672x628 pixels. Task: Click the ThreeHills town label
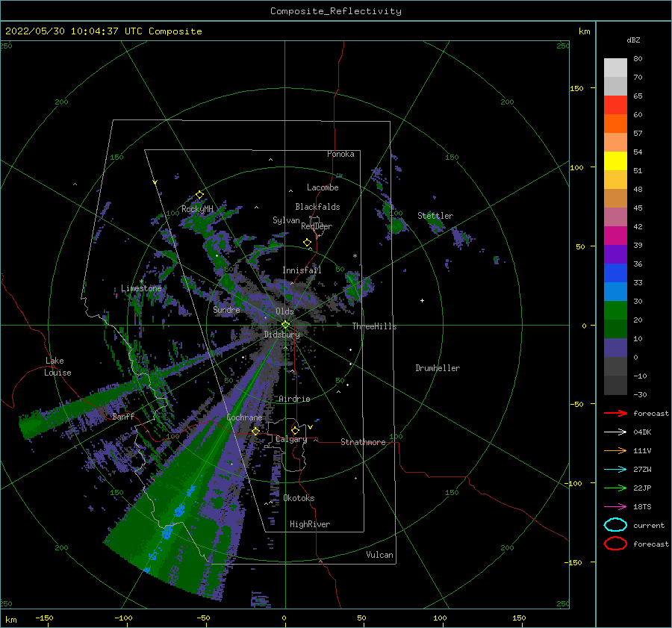point(375,326)
